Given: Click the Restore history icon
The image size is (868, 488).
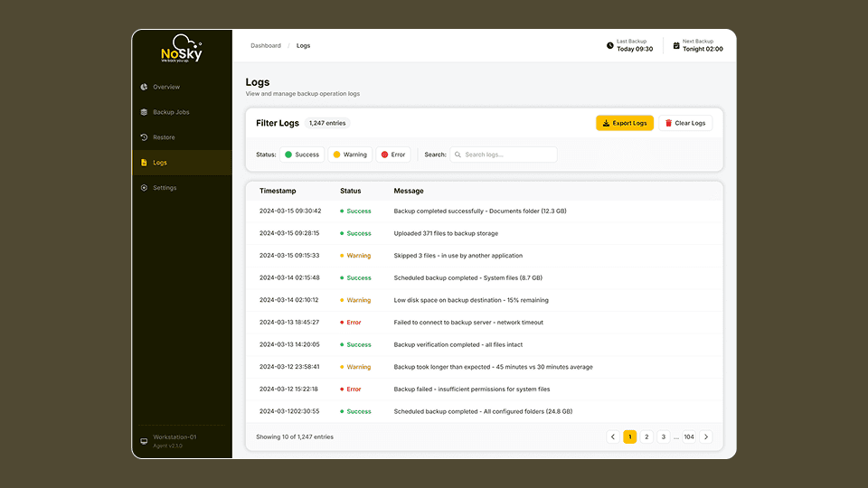Looking at the screenshot, I should coord(144,137).
